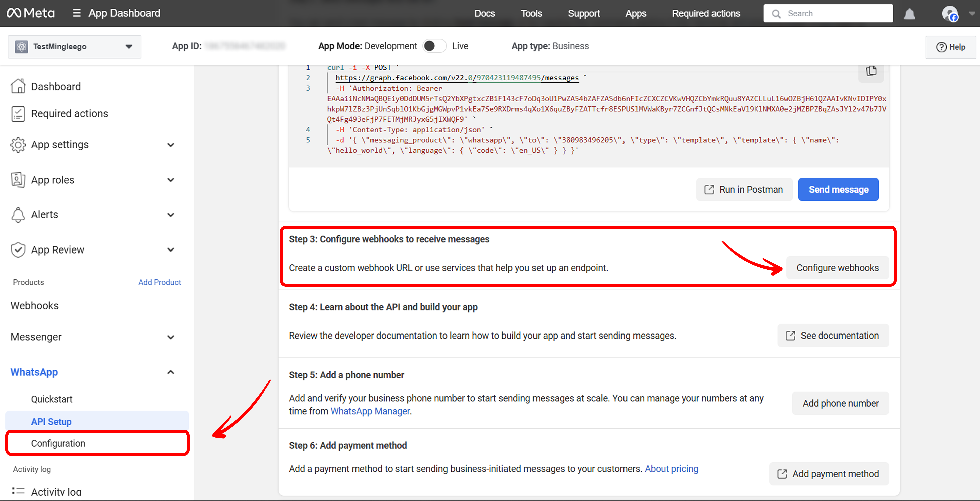Click See documentation button
The width and height of the screenshot is (980, 501).
pos(833,336)
